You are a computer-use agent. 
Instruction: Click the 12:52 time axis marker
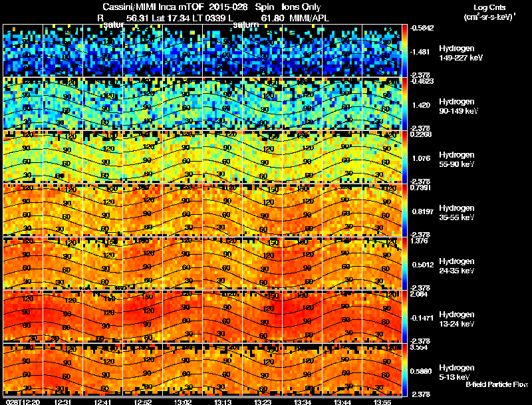(144, 402)
